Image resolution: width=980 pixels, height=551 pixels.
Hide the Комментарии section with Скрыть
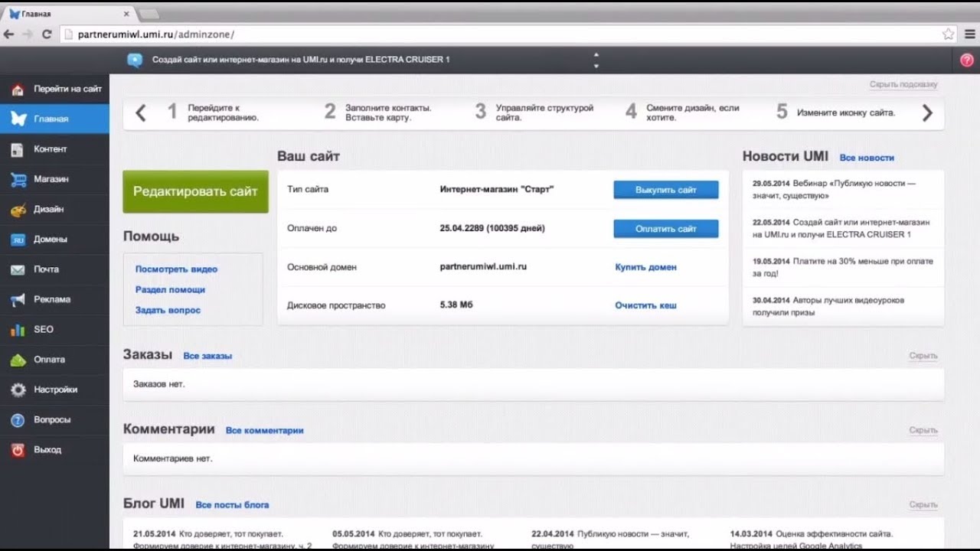(x=923, y=431)
